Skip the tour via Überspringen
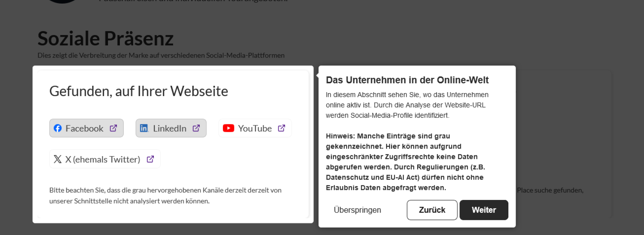This screenshot has height=235, width=644. point(357,210)
